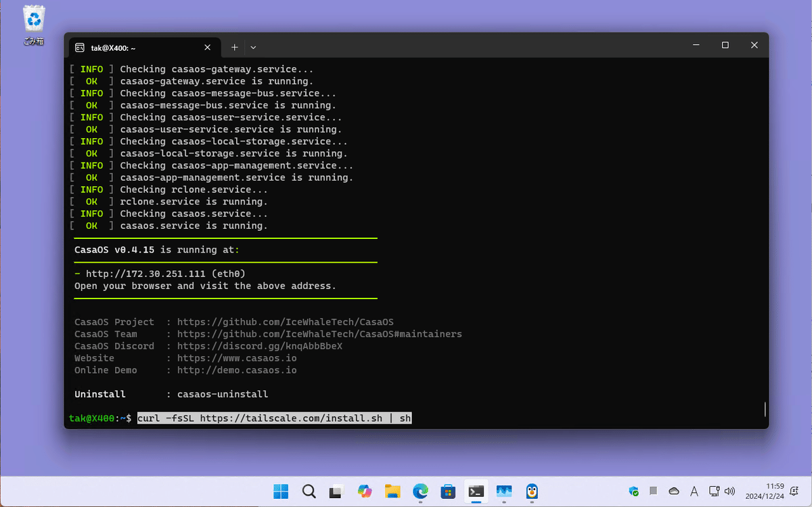Click the http://172.30.251.111 address text
This screenshot has width=812, height=507.
tap(145, 273)
